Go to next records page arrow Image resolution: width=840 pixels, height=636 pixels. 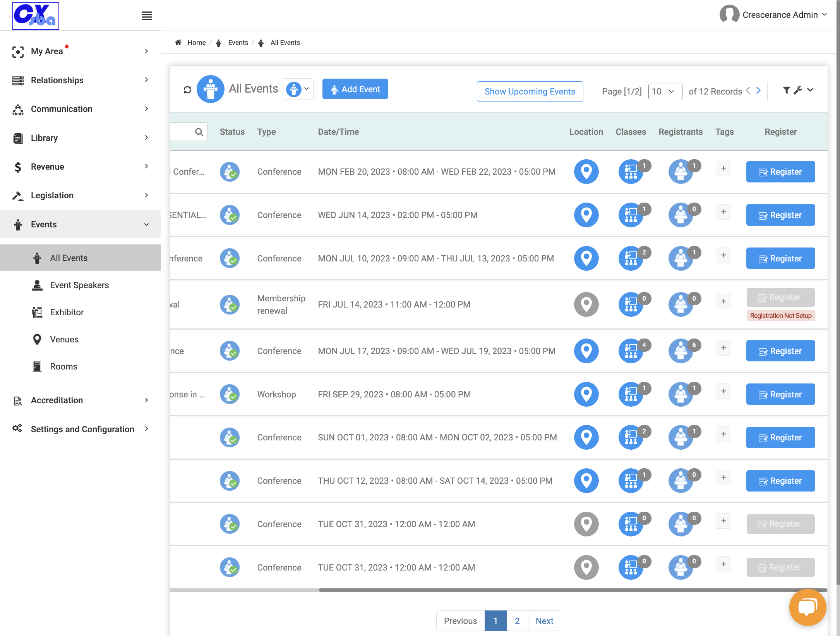(758, 91)
